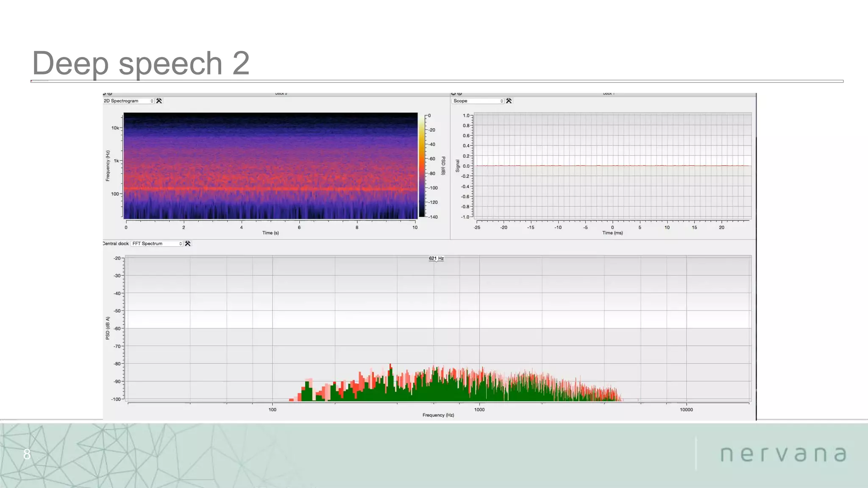Float Dock 0 using its undock icon

(110, 94)
